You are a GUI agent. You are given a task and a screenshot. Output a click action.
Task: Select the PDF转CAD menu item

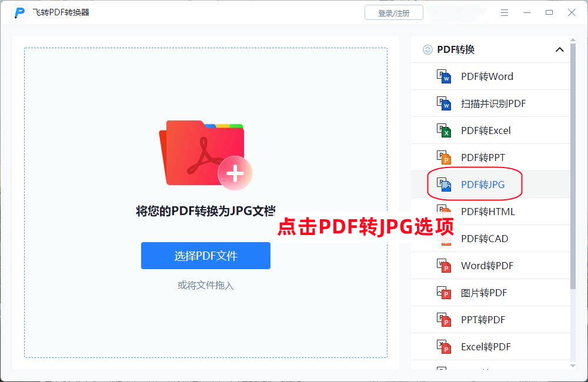click(490, 239)
